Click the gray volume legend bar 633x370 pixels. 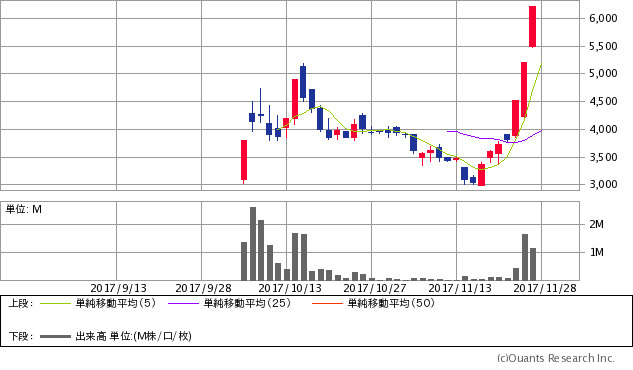click(55, 336)
